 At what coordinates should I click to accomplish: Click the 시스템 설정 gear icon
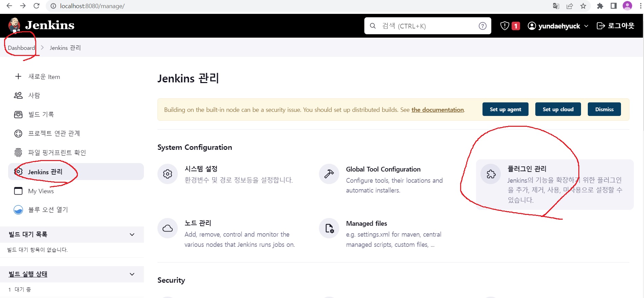tap(168, 174)
